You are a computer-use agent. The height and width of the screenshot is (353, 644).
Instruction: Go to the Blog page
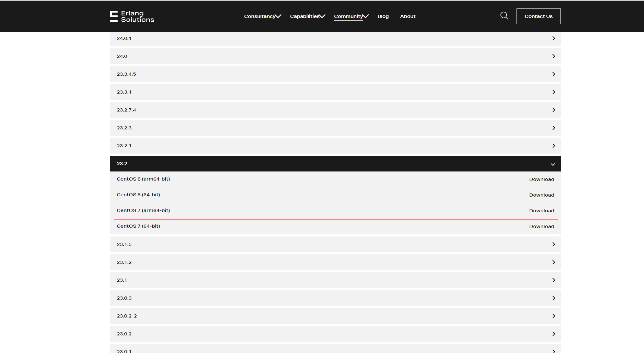tap(383, 16)
